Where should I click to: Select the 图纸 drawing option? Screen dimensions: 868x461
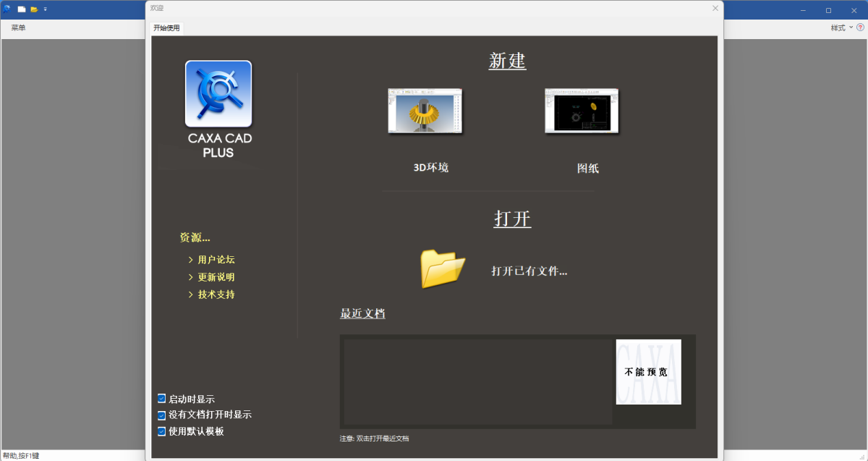tap(582, 111)
